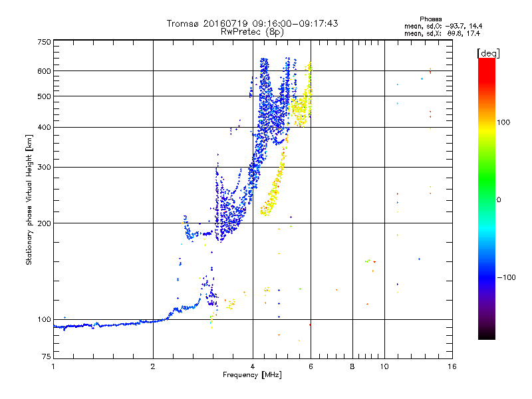Click the x-axis title 'Frequency [MHz]'
The image size is (532, 399).
point(252,375)
